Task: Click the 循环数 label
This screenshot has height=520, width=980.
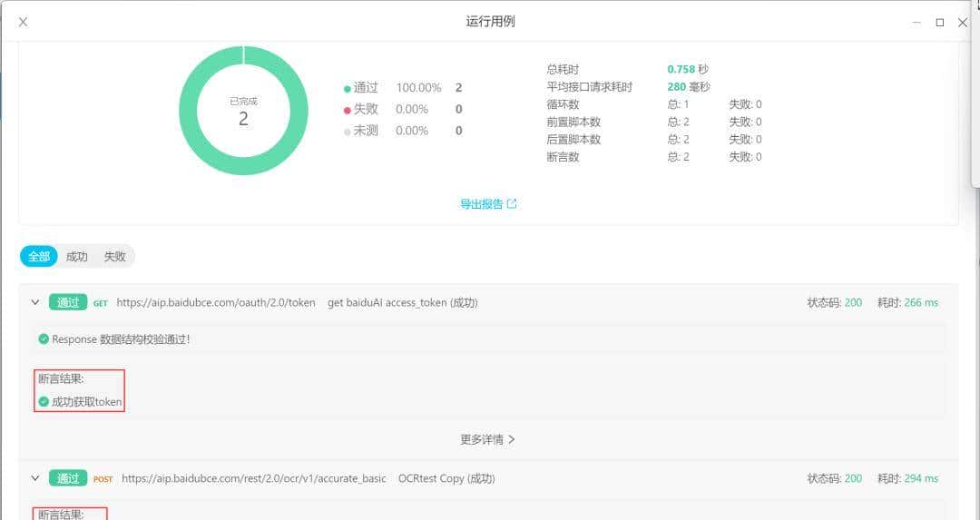Action: click(x=563, y=104)
